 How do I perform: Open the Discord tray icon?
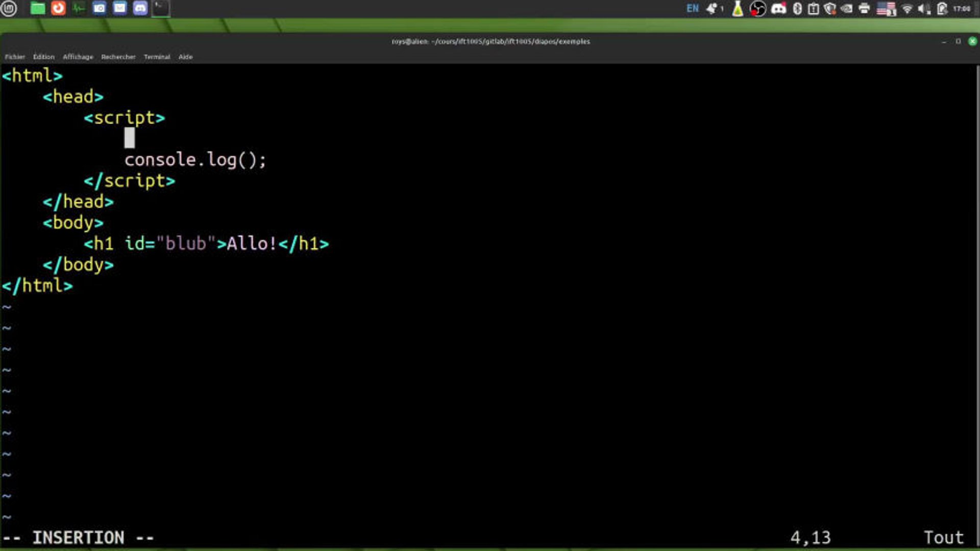[778, 8]
